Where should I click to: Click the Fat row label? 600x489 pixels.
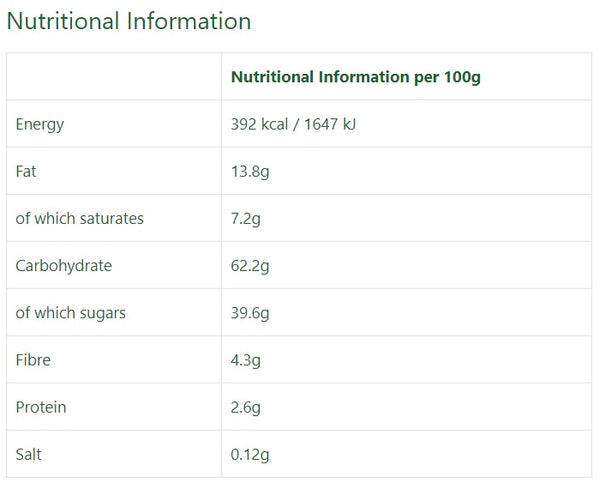click(x=26, y=171)
